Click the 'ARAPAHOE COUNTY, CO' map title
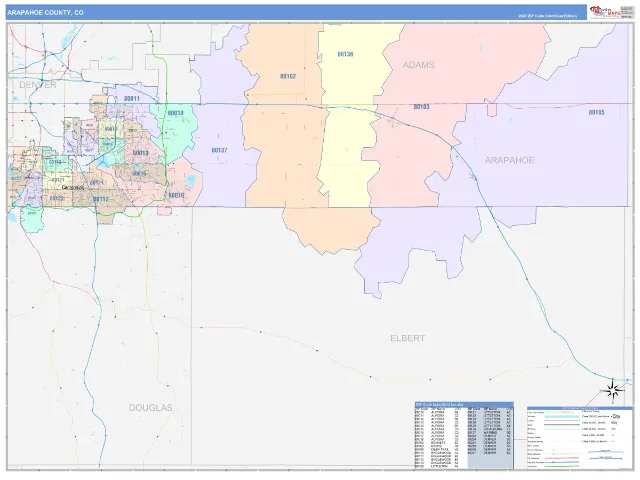This screenshot has height=480, width=640. pos(45,13)
